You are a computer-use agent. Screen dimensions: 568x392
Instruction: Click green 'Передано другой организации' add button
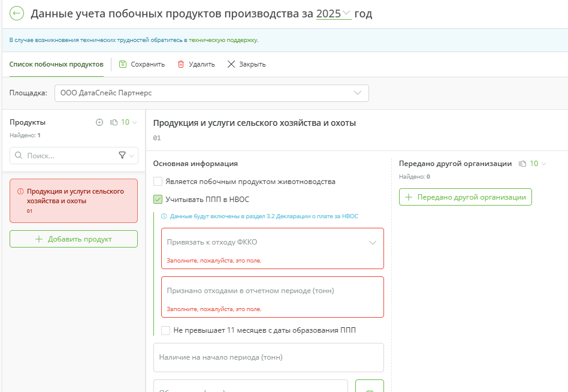pyautogui.click(x=466, y=197)
